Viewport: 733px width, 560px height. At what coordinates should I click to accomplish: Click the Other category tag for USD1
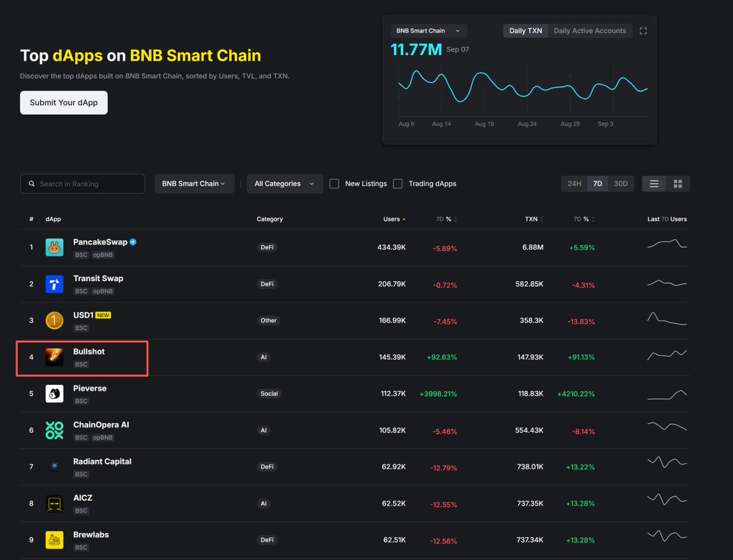[269, 321]
